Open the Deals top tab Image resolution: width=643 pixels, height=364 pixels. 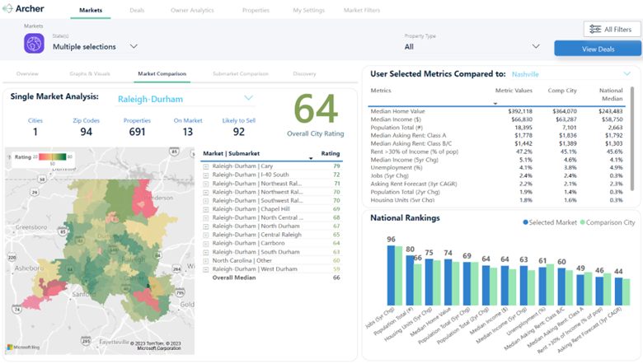click(137, 10)
